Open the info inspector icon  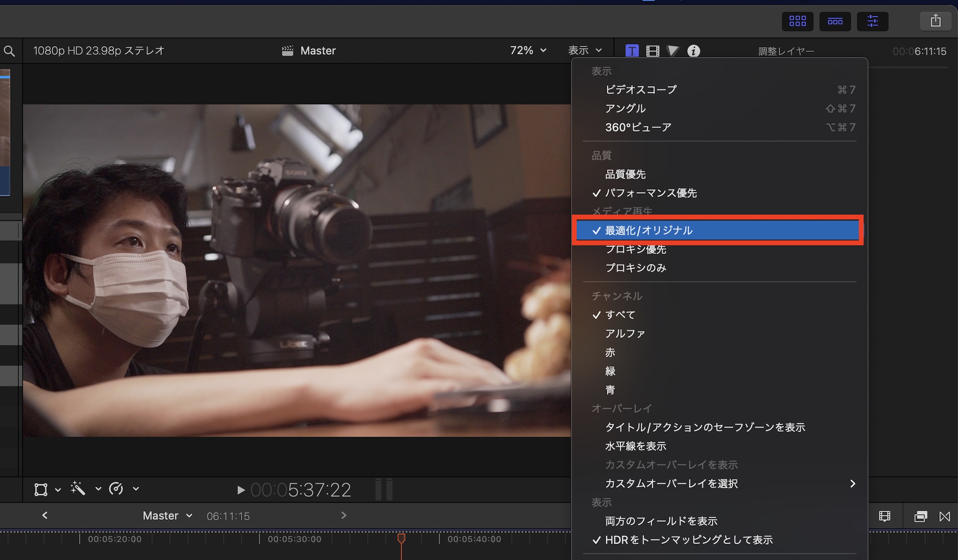(693, 51)
